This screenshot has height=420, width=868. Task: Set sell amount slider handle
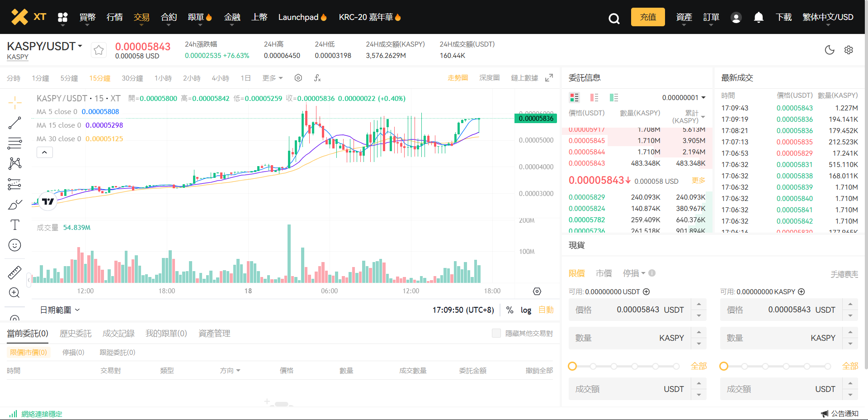click(724, 366)
